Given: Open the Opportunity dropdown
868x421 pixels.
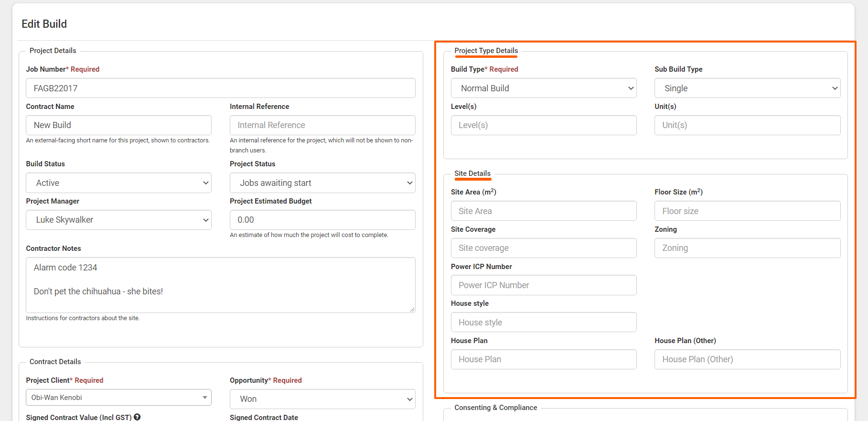Looking at the screenshot, I should click(x=322, y=399).
